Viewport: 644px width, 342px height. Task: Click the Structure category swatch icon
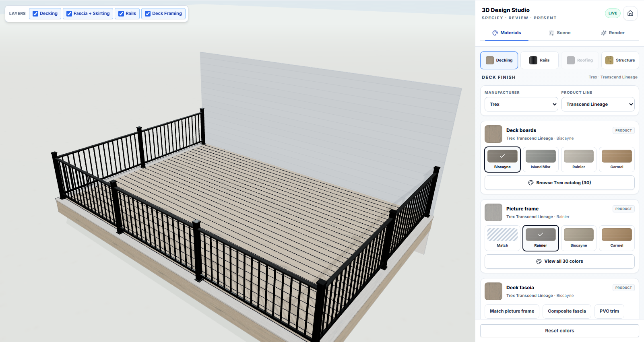coord(609,60)
